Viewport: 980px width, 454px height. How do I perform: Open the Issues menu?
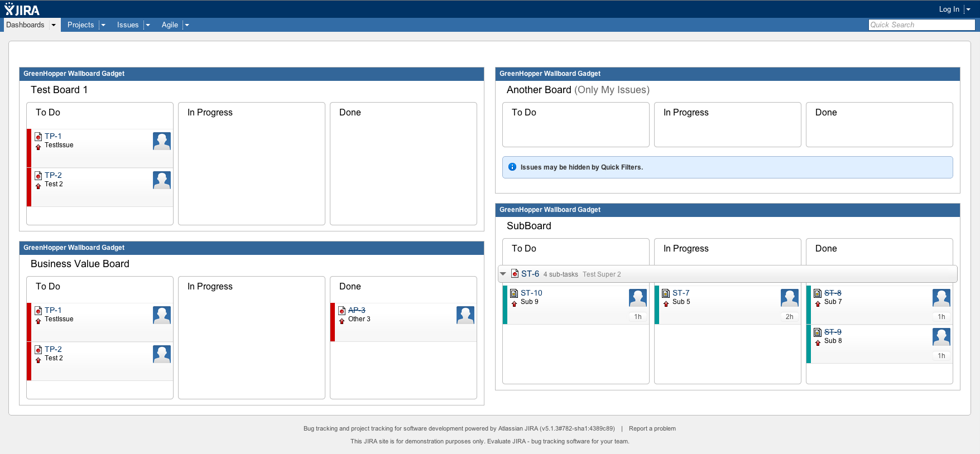pos(127,25)
